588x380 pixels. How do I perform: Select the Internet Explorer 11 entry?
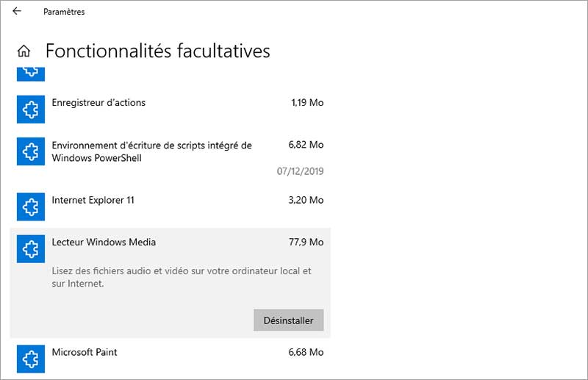click(x=93, y=200)
